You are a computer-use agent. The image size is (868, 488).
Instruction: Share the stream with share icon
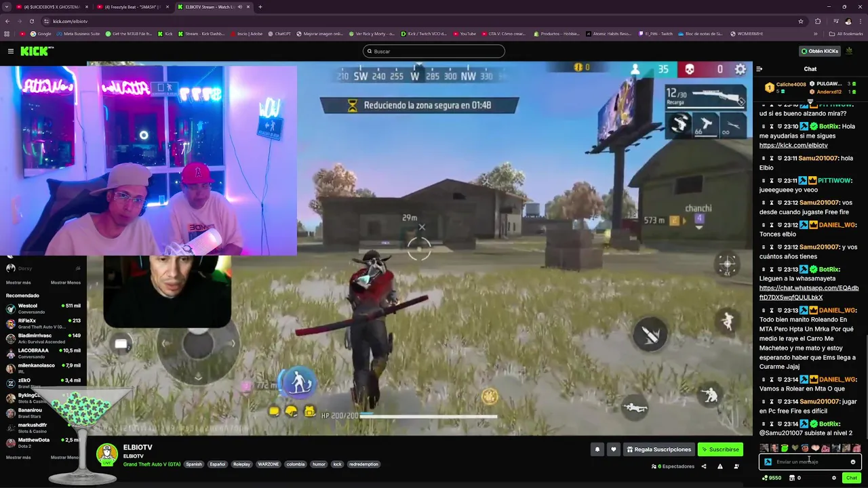703,466
